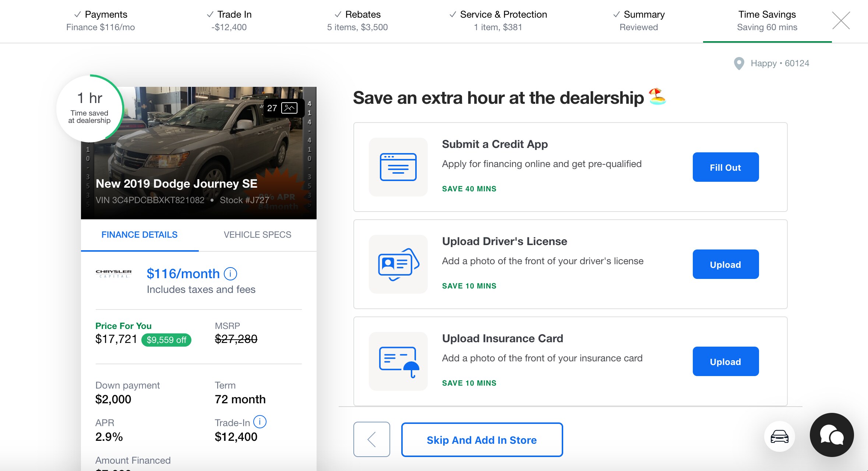This screenshot has height=471, width=868.
Task: Click the Trade-In info icon
Action: [260, 422]
